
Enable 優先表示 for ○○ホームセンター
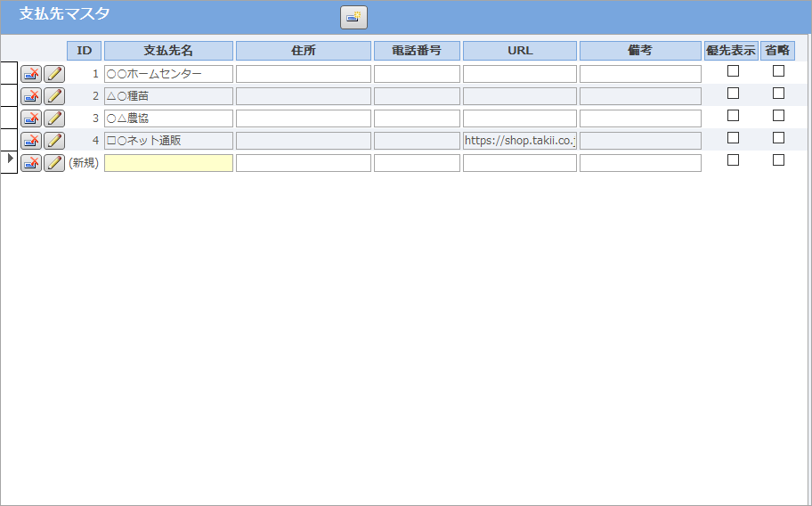point(733,71)
